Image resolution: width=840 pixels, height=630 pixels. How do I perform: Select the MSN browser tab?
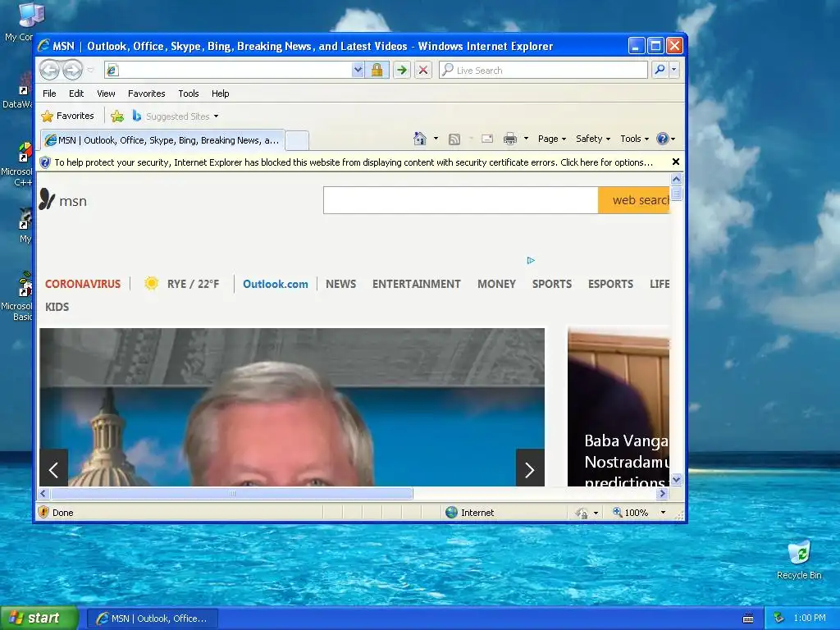click(x=162, y=139)
